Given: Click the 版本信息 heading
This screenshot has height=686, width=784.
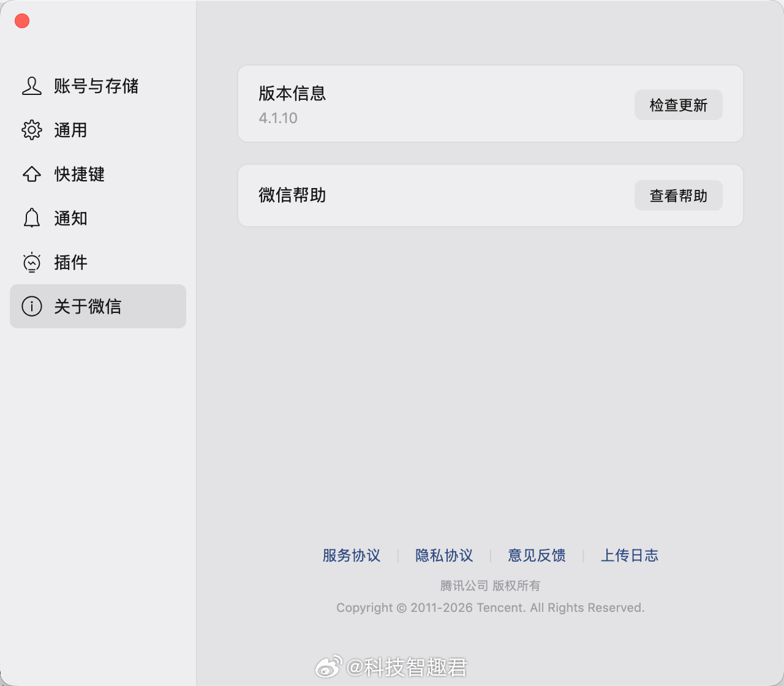Looking at the screenshot, I should point(292,93).
